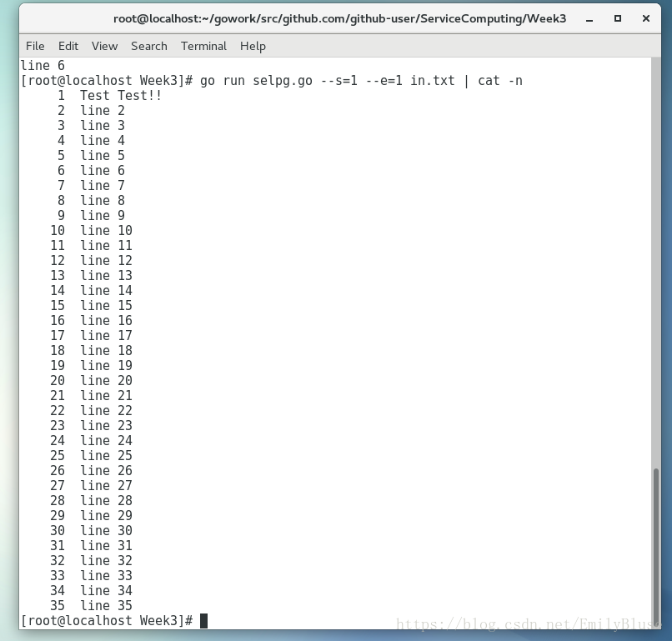Click the window title bar text
The width and height of the screenshot is (672, 641).
point(339,19)
